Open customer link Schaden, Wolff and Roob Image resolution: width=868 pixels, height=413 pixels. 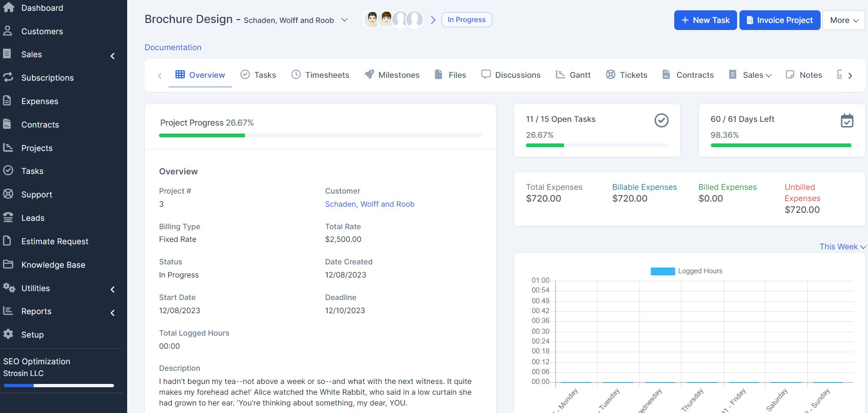370,204
